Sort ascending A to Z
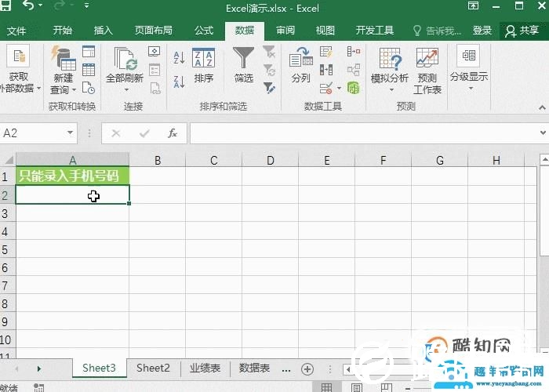Image resolution: width=549 pixels, height=392 pixels. tap(179, 57)
